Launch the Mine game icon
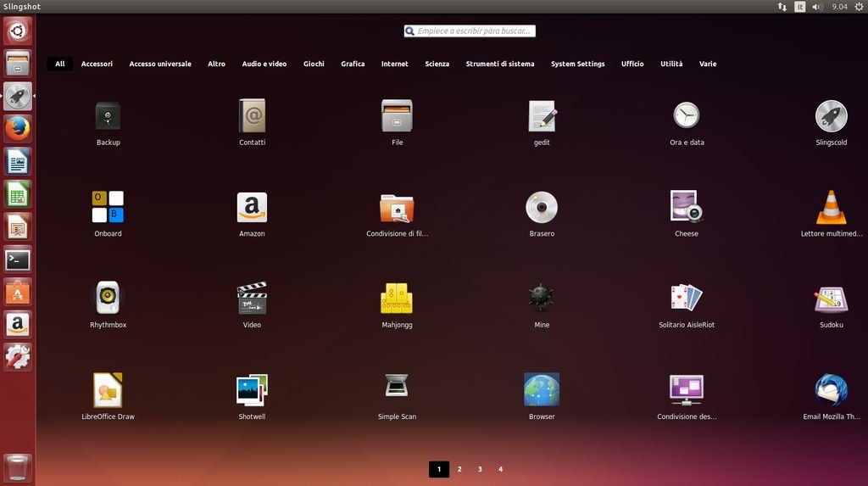This screenshot has height=486, width=868. tap(542, 299)
